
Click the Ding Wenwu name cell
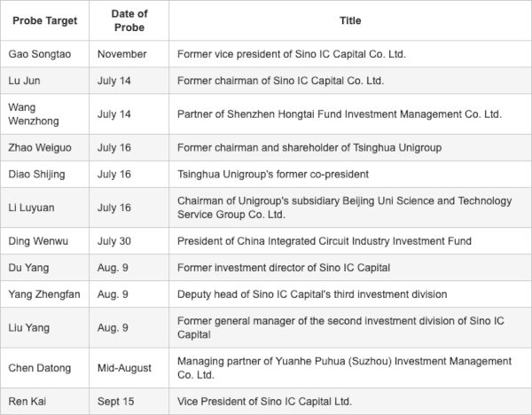pos(36,240)
